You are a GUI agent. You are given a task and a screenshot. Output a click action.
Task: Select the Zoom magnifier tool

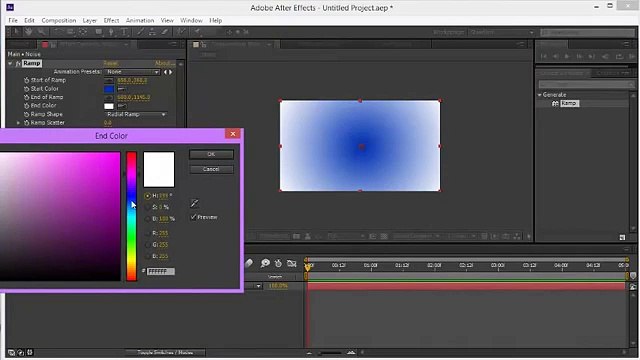41,32
